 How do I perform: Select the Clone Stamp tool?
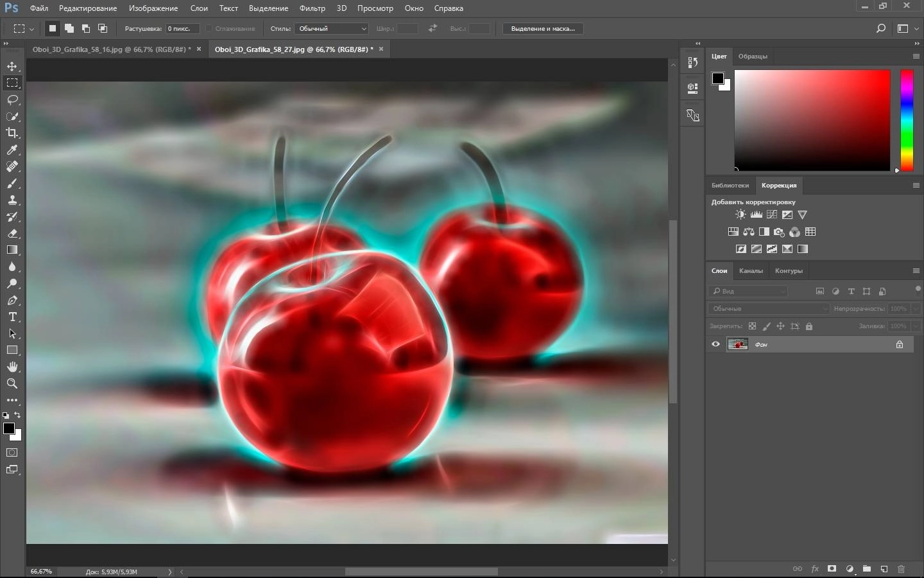coord(12,200)
